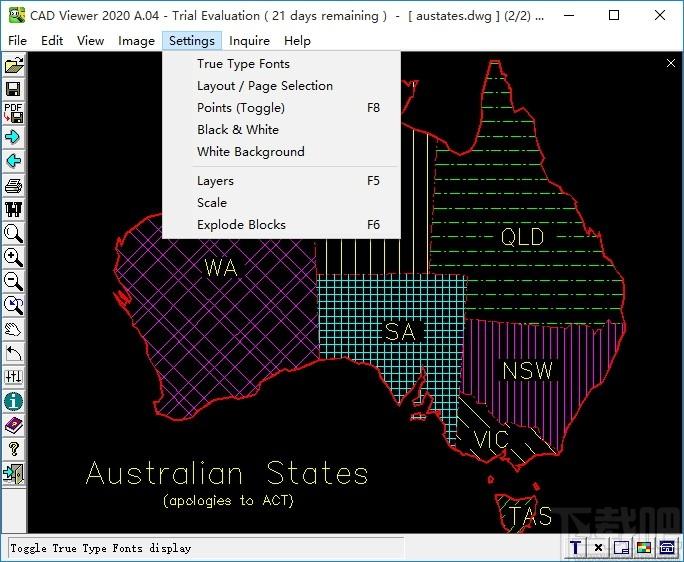The width and height of the screenshot is (684, 562).
Task: Go to previous drawing with left arrow
Action: click(x=14, y=161)
